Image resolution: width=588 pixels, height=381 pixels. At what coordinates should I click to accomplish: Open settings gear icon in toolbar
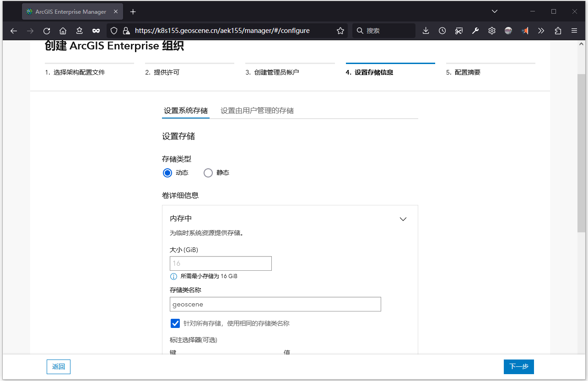(x=492, y=31)
